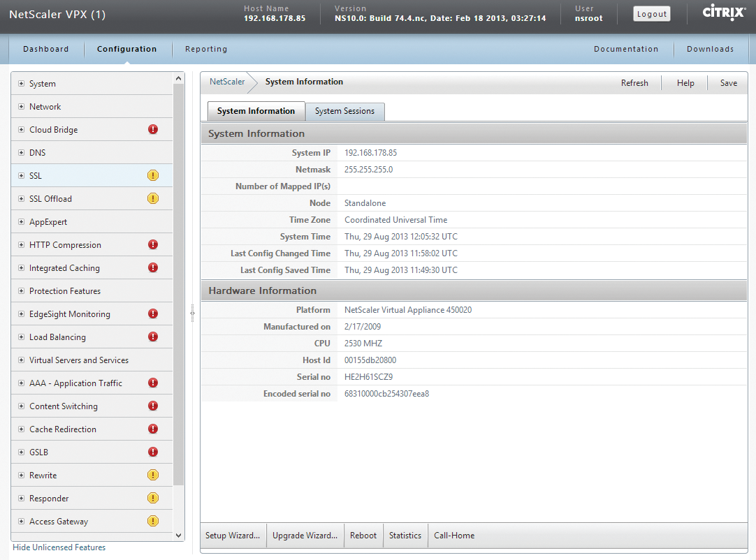Click the yellow warning icon beside Rewrite
Screen dimensions: 756x560
coord(153,476)
